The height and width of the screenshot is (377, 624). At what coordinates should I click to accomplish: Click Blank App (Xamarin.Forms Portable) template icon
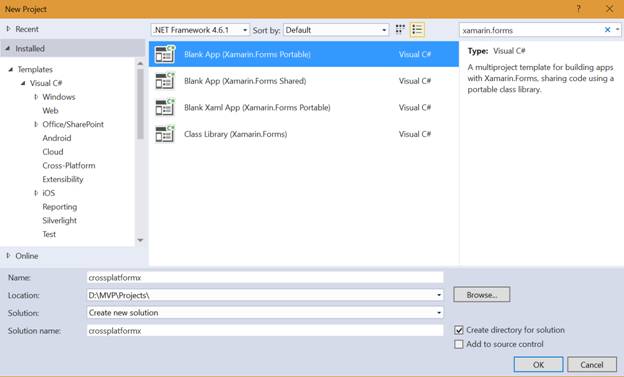coord(165,54)
